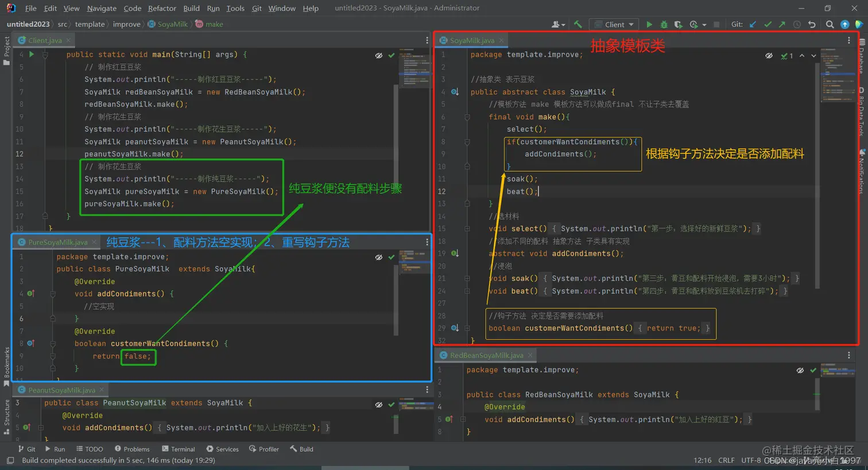Screen dimensions: 868x470
Task: Click the SoyaMilk breadcrumb in navigation bar
Action: (168, 24)
